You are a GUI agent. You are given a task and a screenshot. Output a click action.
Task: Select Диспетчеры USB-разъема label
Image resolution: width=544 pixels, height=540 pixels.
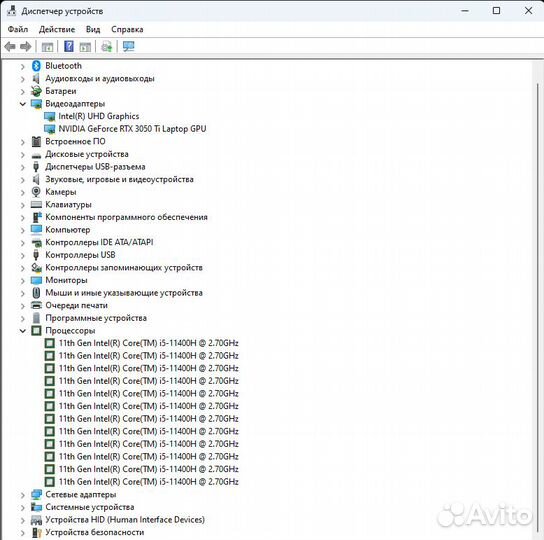[95, 167]
